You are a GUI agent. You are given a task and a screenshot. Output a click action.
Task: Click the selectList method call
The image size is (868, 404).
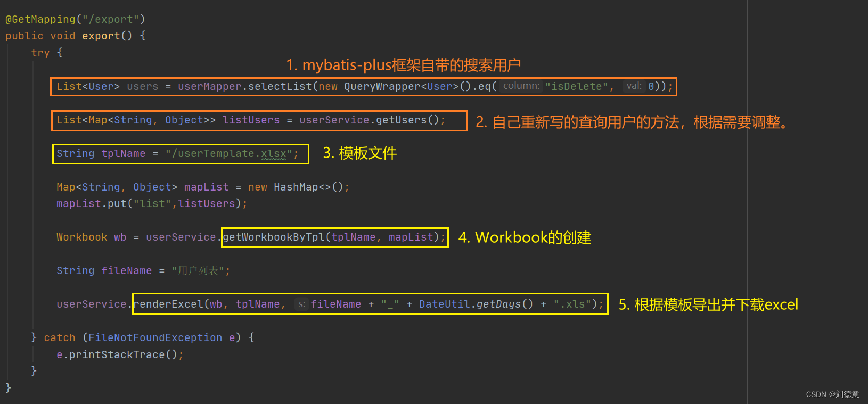click(280, 86)
